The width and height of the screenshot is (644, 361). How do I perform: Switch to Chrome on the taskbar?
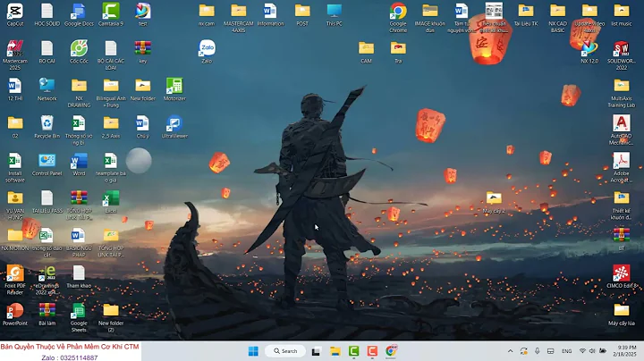(x=391, y=351)
